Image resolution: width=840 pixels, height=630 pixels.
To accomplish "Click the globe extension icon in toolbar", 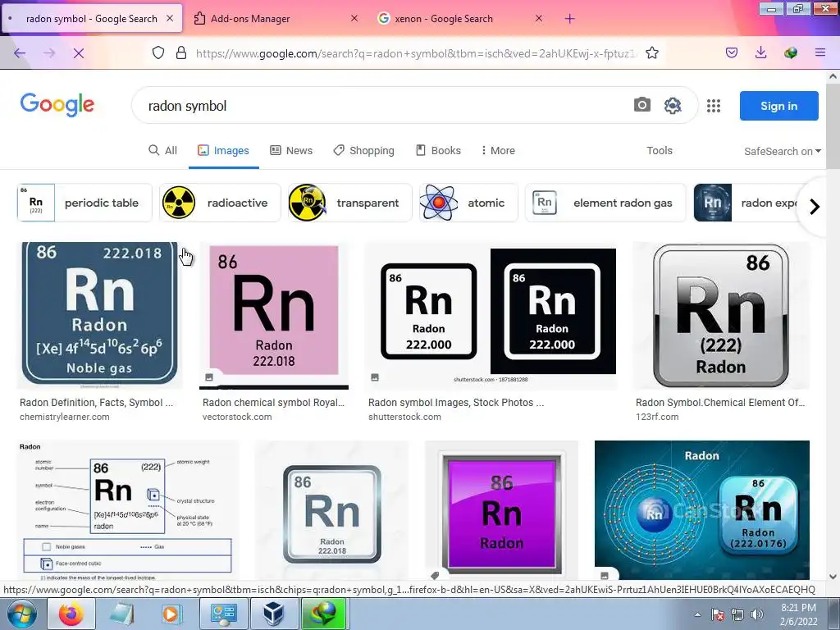I will click(791, 52).
